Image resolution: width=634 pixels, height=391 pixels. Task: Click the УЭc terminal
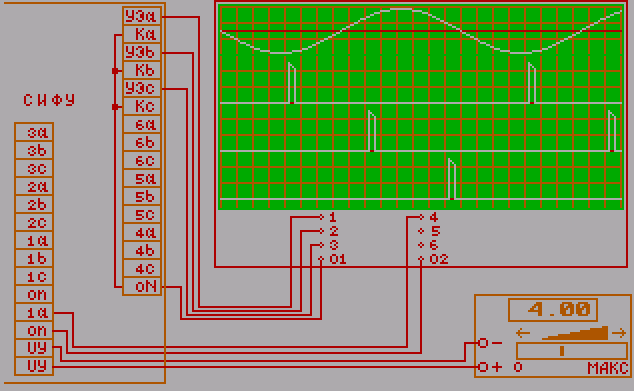pyautogui.click(x=142, y=88)
